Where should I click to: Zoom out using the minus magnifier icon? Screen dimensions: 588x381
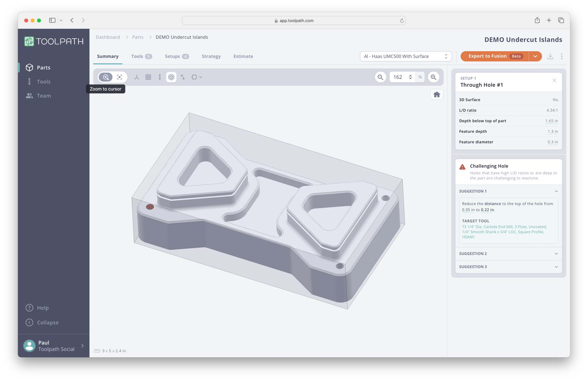380,77
